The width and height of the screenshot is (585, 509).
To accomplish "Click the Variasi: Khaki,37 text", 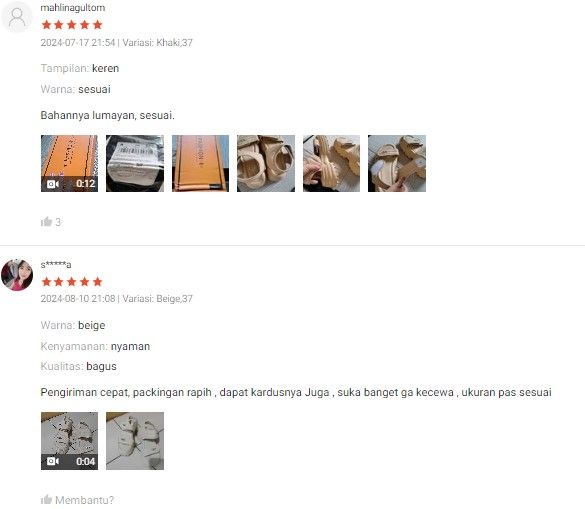I will coord(157,43).
